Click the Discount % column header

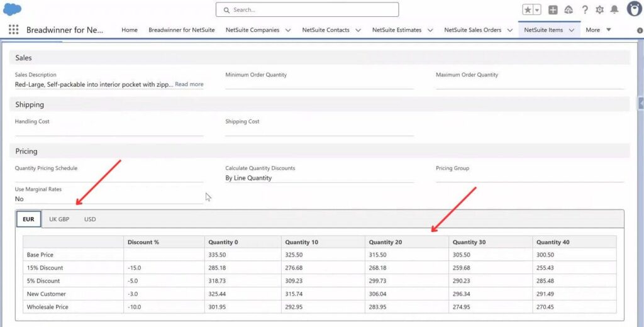point(164,242)
